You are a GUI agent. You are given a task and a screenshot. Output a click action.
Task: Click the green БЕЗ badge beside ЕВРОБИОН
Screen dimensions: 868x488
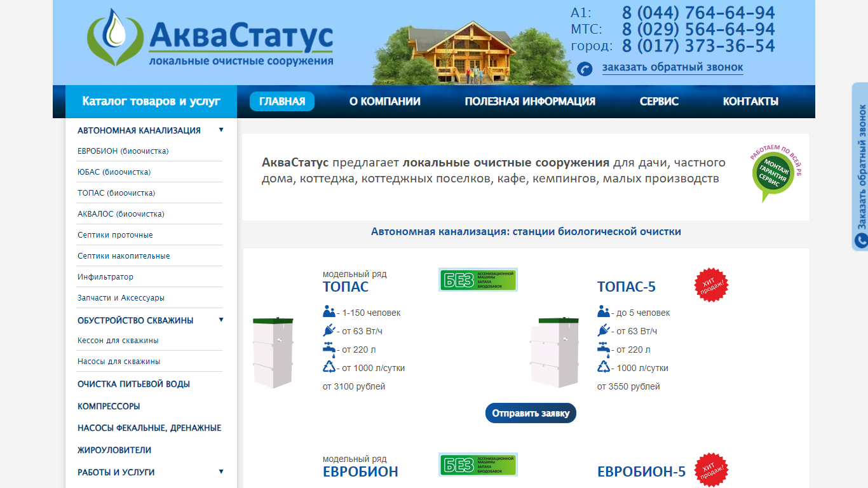[x=478, y=464]
